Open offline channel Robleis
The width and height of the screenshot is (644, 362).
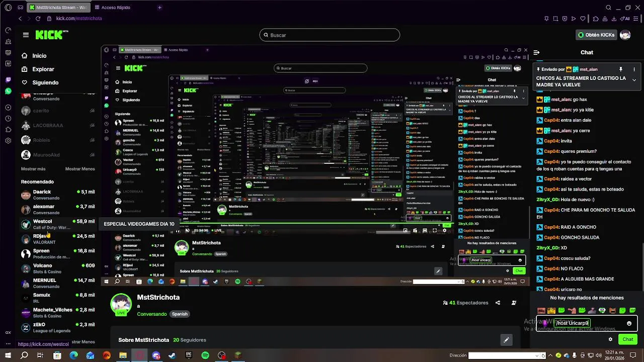coord(58,140)
